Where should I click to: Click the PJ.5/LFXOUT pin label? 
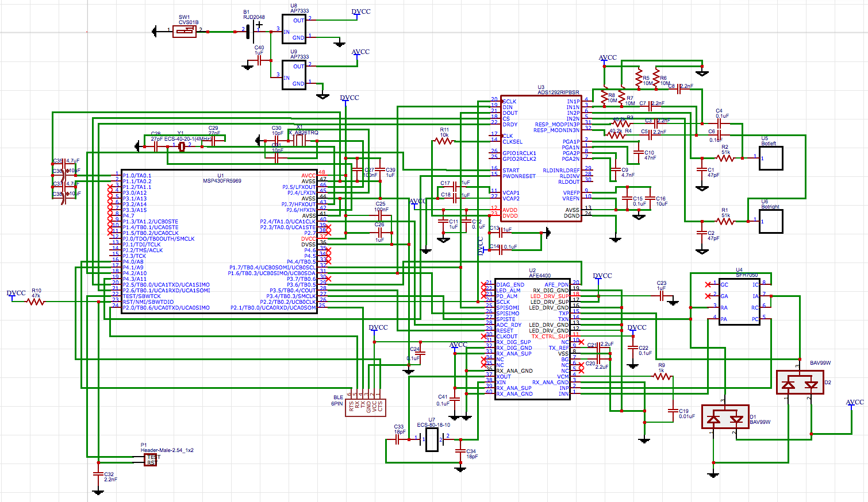coord(299,187)
